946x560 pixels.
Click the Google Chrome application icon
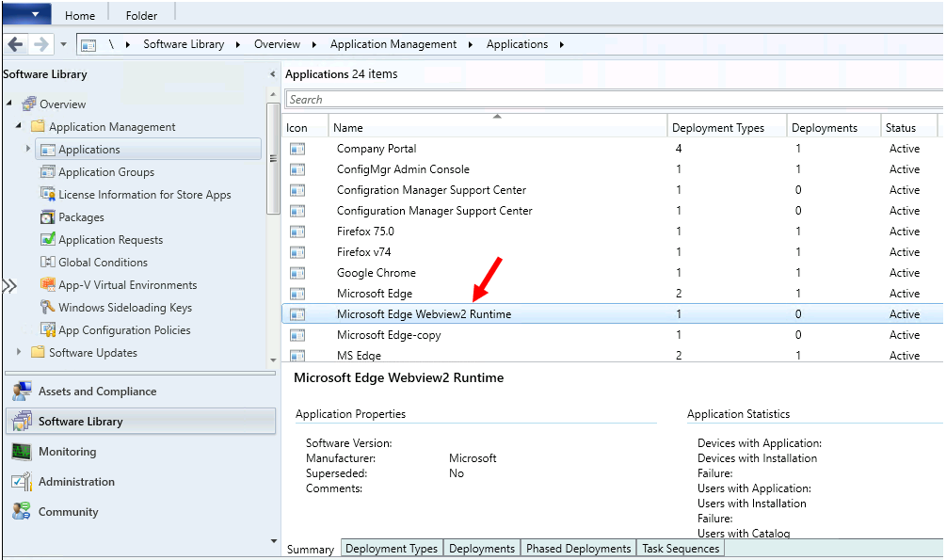coord(297,273)
